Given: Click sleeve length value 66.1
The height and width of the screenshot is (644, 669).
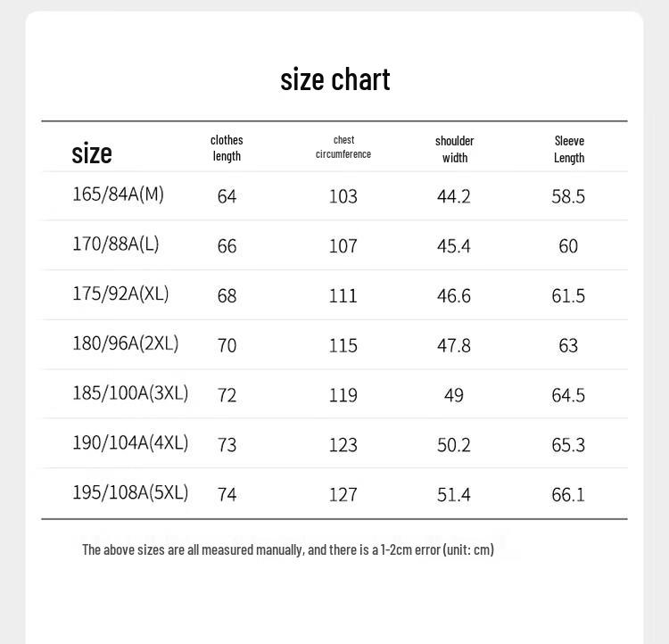Looking at the screenshot, I should click(568, 495).
